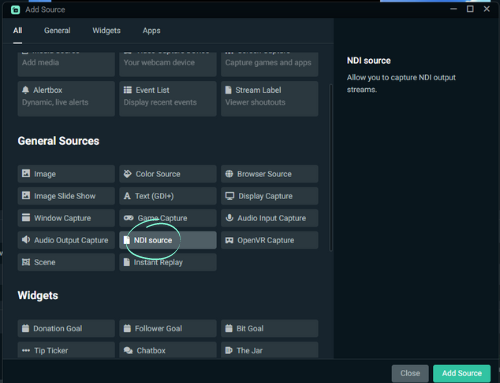The height and width of the screenshot is (383, 500).
Task: Click the Close button
Action: [x=410, y=373]
